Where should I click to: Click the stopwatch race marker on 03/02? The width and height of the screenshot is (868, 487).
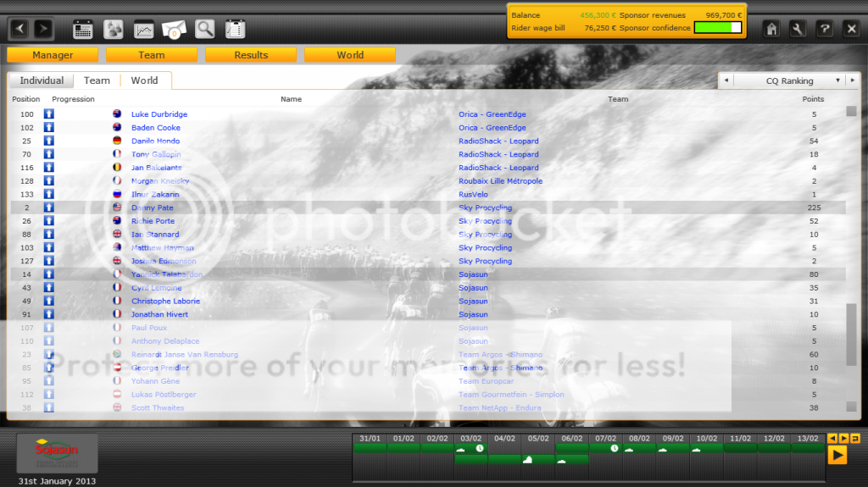click(x=480, y=449)
